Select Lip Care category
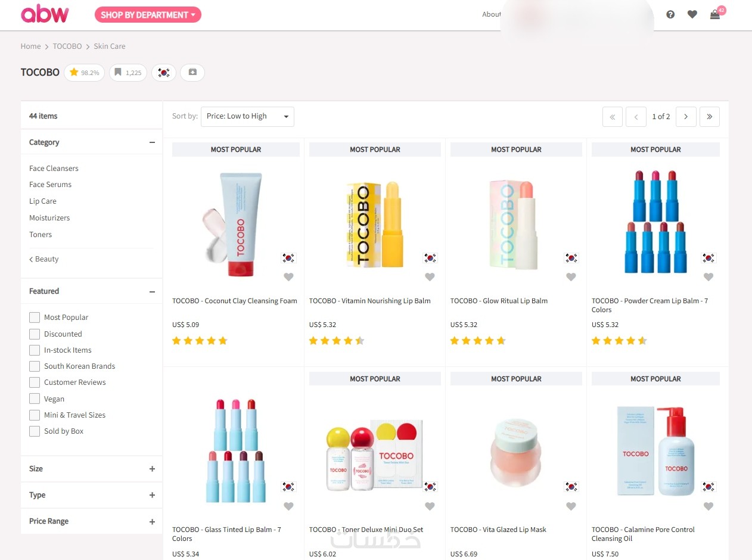The width and height of the screenshot is (752, 560). click(x=43, y=201)
